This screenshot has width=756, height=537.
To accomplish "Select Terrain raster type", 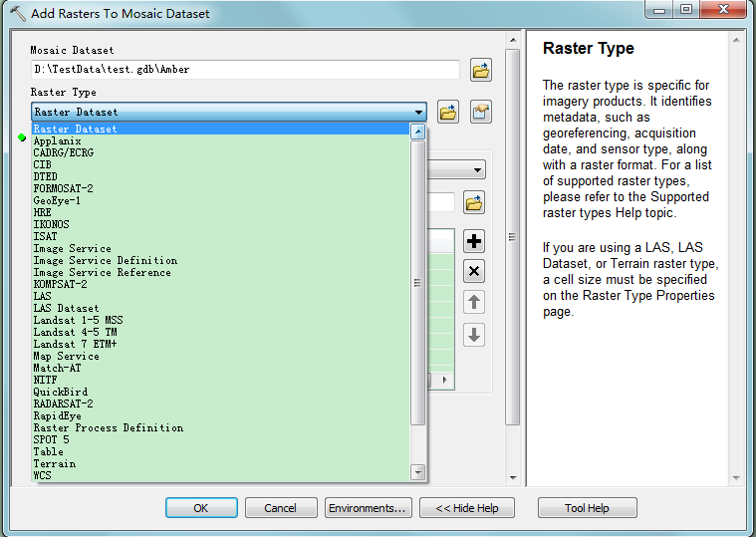I will pos(221,463).
